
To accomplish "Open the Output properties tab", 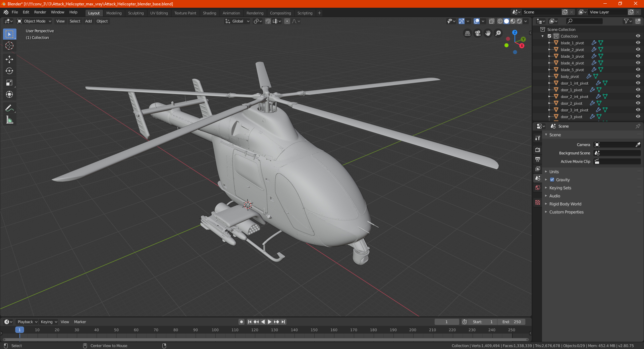I will coord(538,159).
